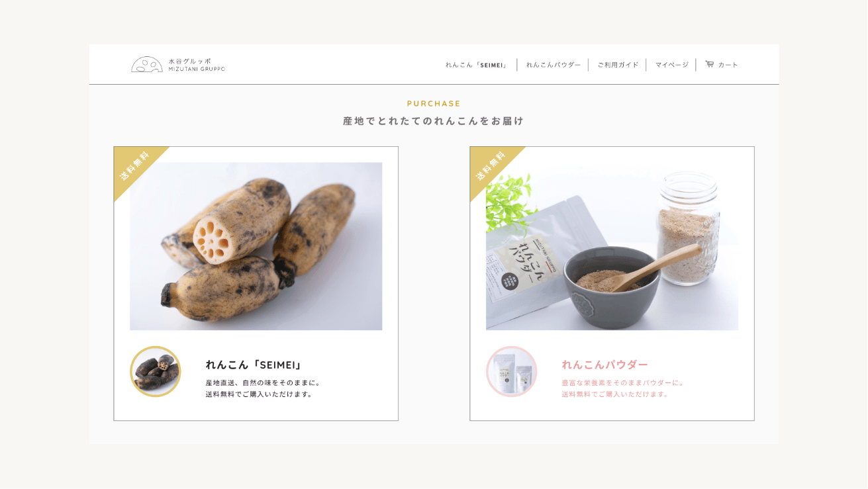Click the 産地でとれたてのれんこんをお届け heading
Screen dimensions: 868x489
click(434, 121)
